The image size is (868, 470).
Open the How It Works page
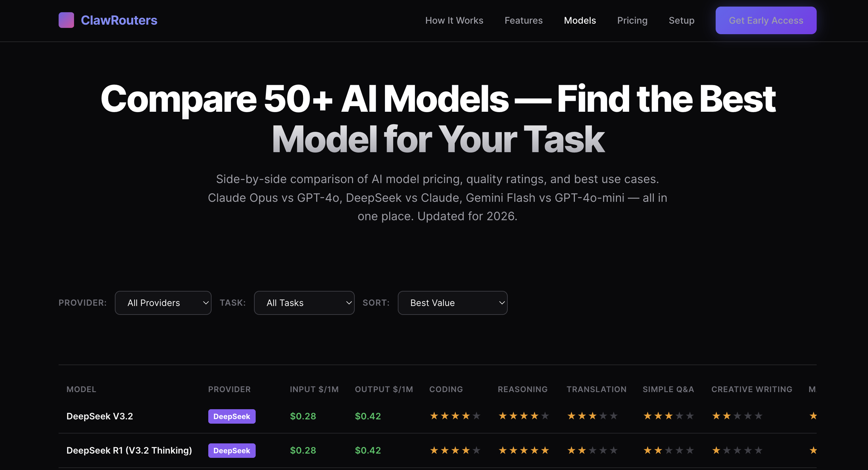454,20
